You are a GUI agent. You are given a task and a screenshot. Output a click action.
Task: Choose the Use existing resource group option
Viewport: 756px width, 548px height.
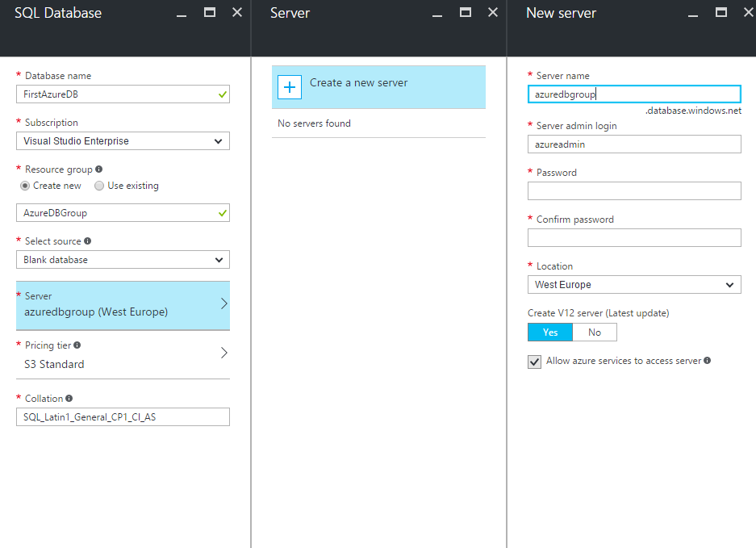pyautogui.click(x=99, y=186)
